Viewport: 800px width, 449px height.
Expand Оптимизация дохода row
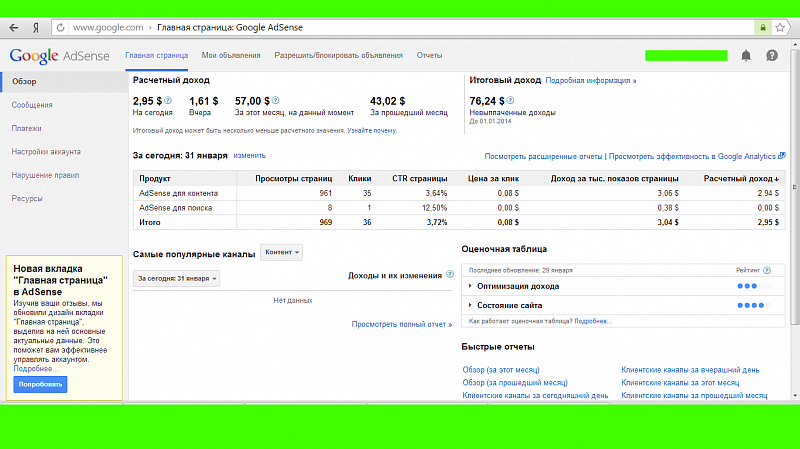[470, 286]
